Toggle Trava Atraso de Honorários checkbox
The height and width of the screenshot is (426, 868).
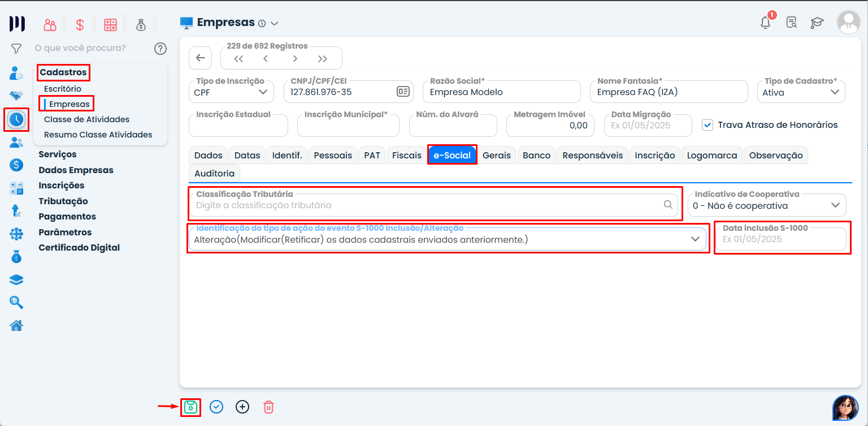pyautogui.click(x=707, y=125)
